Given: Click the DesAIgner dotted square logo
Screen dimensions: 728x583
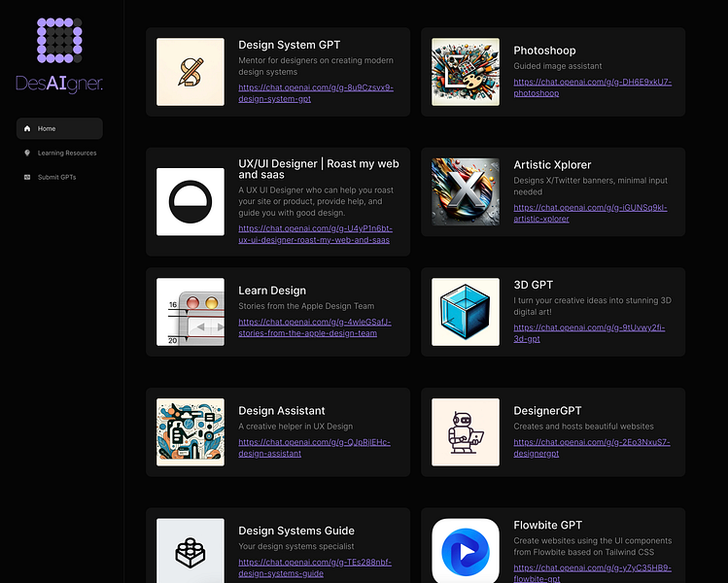Looking at the screenshot, I should [59, 41].
